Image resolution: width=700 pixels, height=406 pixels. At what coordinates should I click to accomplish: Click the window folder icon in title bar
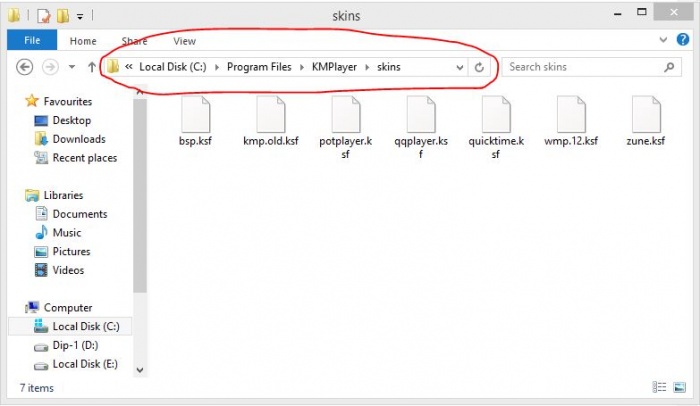13,16
